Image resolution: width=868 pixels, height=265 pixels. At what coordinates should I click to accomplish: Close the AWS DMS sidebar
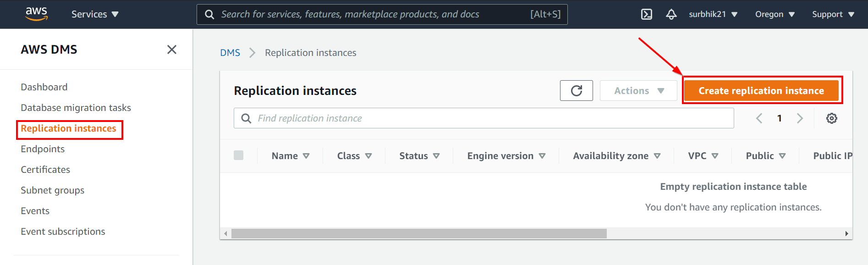pos(172,50)
